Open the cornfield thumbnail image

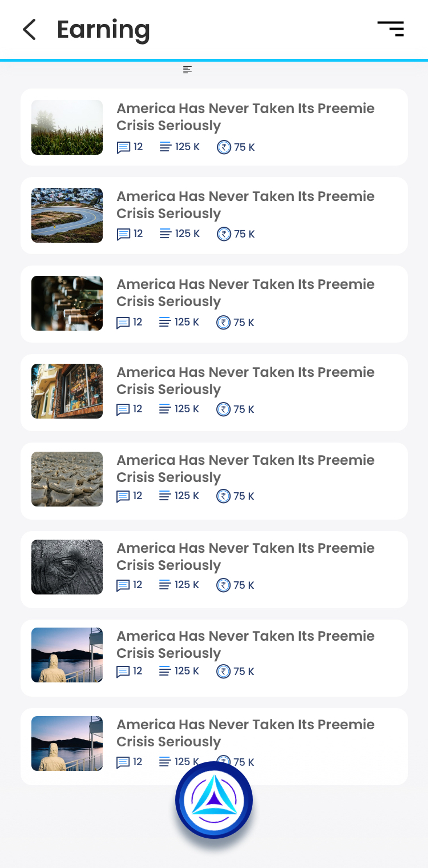point(67,127)
